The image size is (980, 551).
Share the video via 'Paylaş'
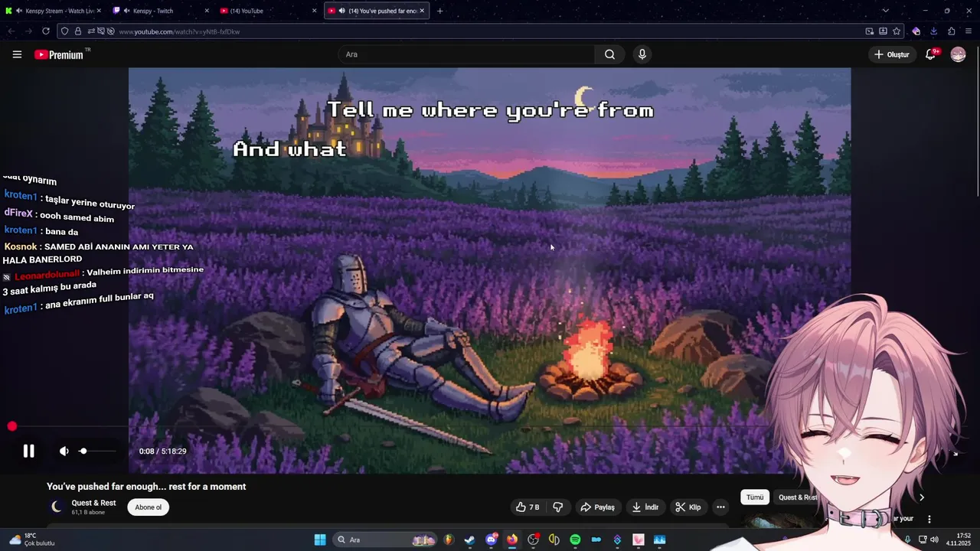pos(597,507)
